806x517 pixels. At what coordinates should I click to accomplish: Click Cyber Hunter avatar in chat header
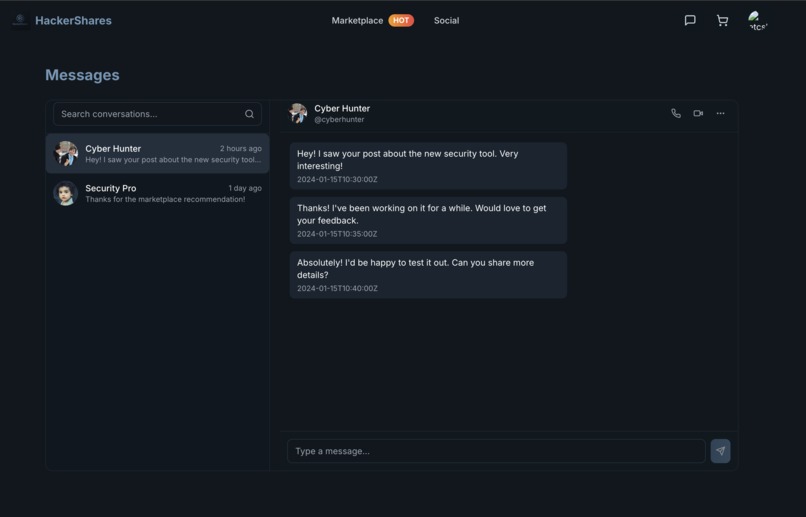coord(298,113)
